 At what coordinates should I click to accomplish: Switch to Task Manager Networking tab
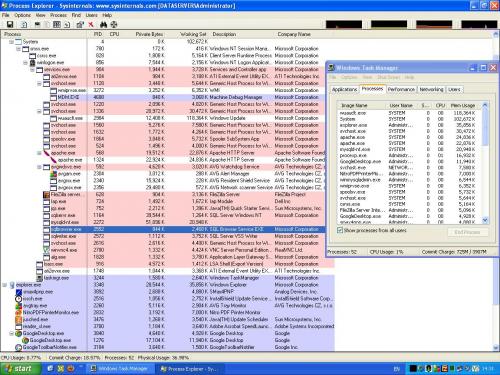click(431, 89)
